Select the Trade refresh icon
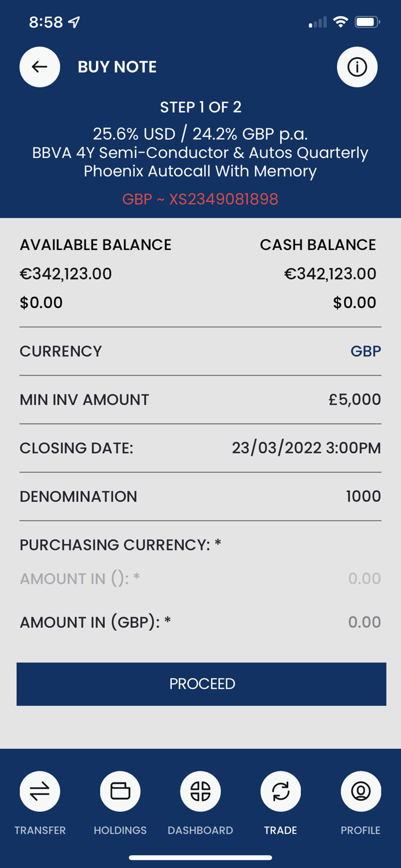Screen dimensions: 401x868 pos(281,791)
